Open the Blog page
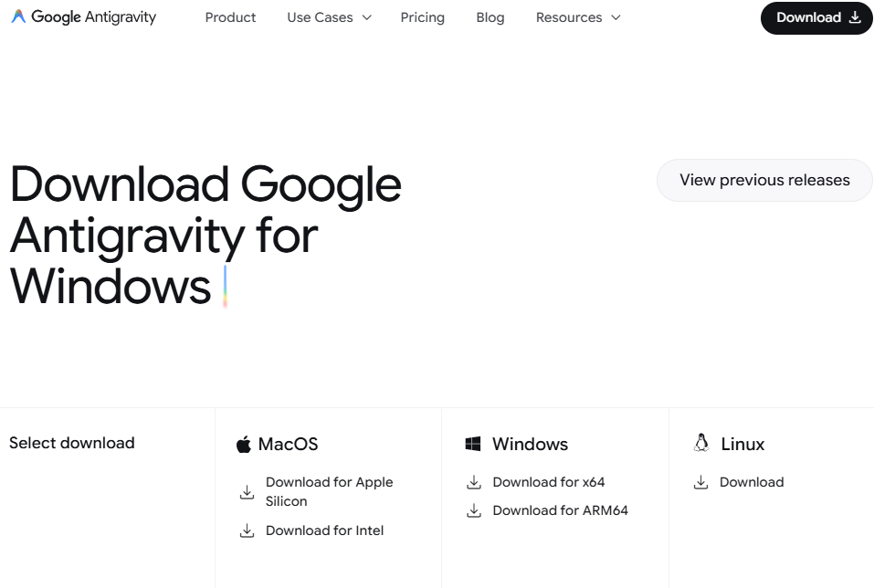The width and height of the screenshot is (874, 588). [x=490, y=18]
